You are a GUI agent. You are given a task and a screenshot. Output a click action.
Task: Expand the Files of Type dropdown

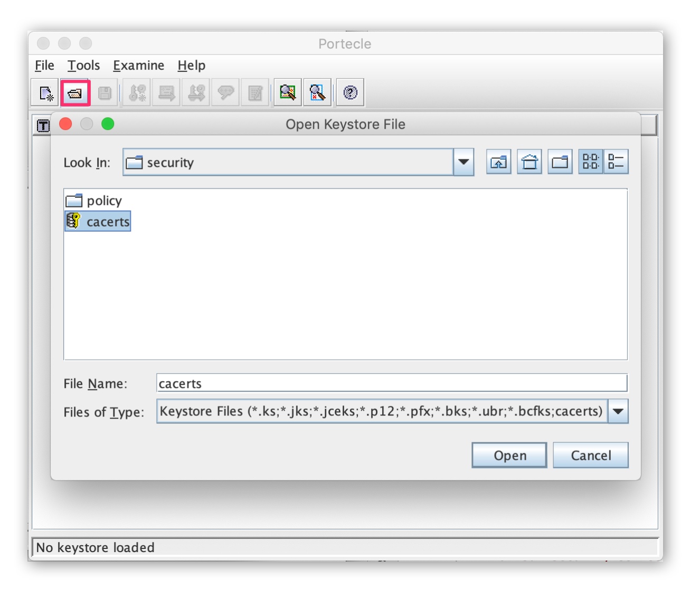[x=618, y=411]
